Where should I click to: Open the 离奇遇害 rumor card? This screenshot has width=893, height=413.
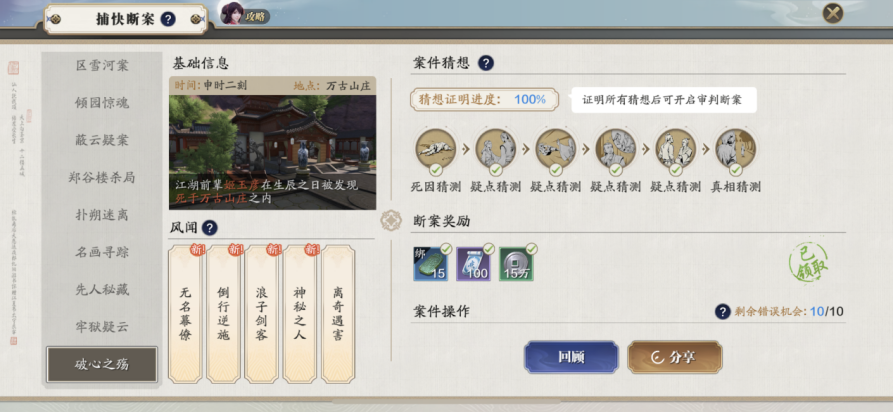pyautogui.click(x=338, y=314)
